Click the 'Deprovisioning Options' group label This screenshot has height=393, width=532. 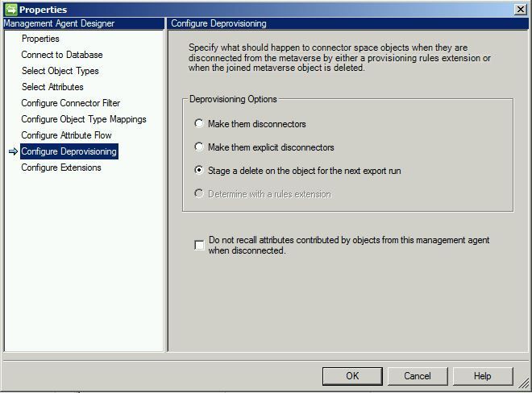coord(233,99)
